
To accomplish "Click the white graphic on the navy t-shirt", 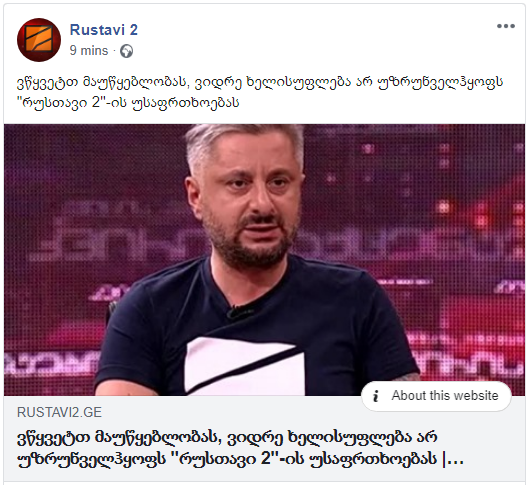I will 245,366.
